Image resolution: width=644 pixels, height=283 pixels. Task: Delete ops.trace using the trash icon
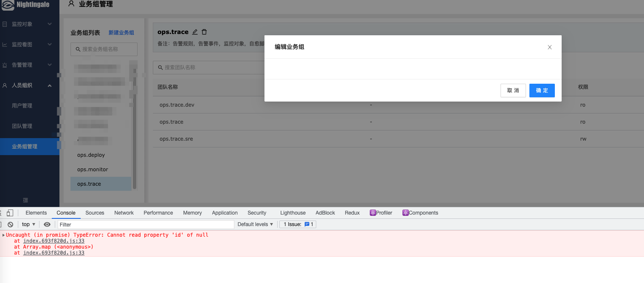pyautogui.click(x=204, y=31)
